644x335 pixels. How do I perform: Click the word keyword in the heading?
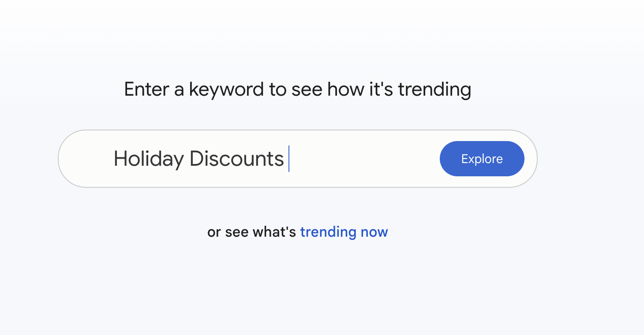coord(226,89)
